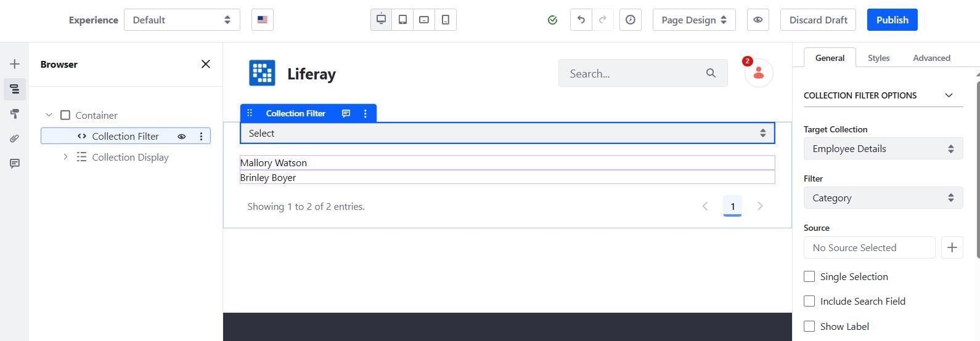This screenshot has height=341, width=980.
Task: Enable Show Label checkbox
Action: tap(809, 326)
